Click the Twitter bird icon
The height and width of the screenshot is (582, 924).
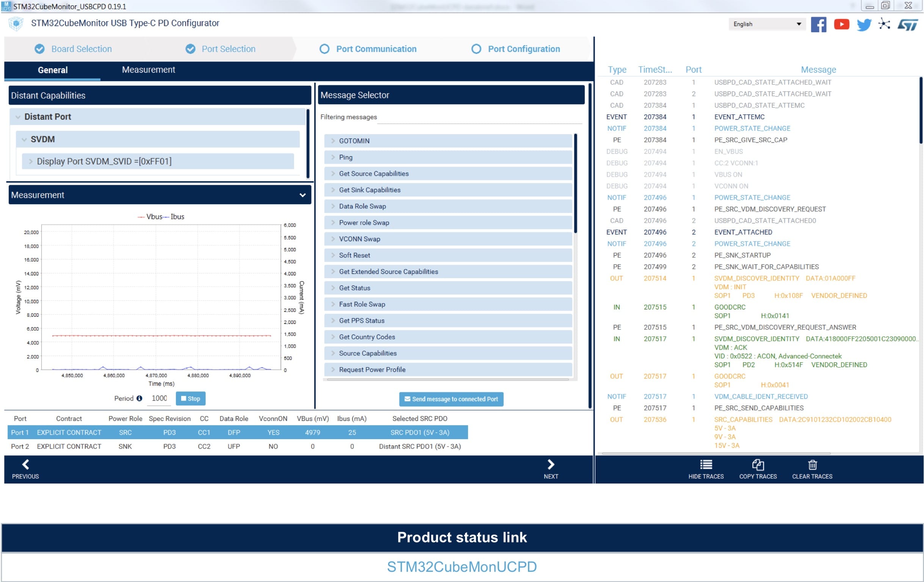click(864, 25)
